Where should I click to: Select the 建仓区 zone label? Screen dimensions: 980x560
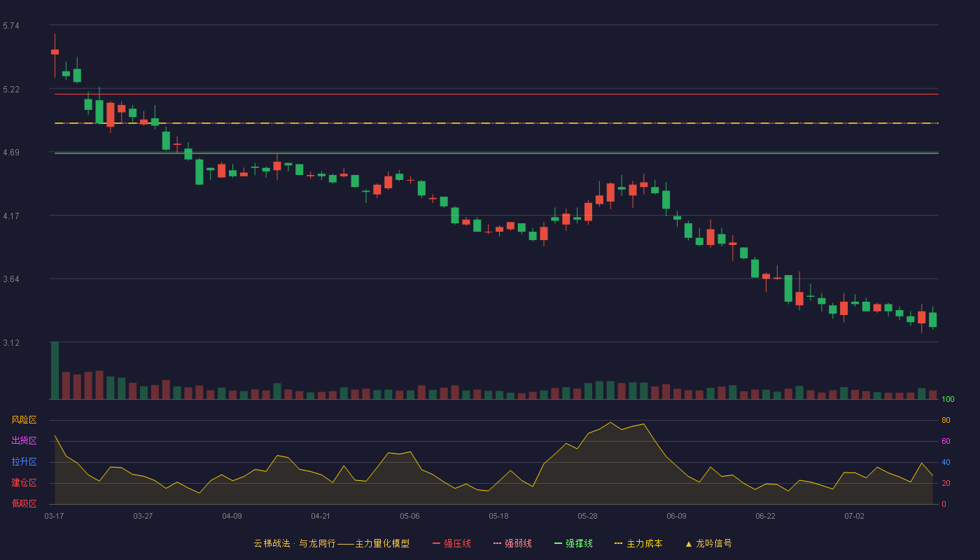point(24,483)
